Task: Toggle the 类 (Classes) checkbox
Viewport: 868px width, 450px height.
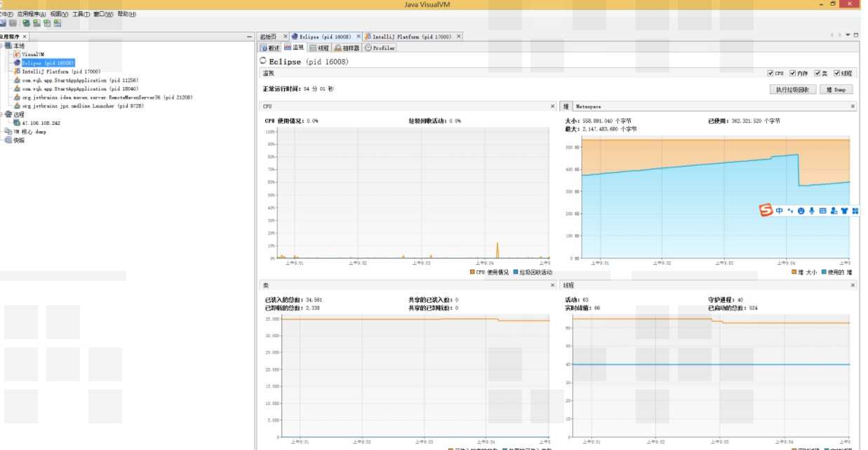Action: click(817, 73)
